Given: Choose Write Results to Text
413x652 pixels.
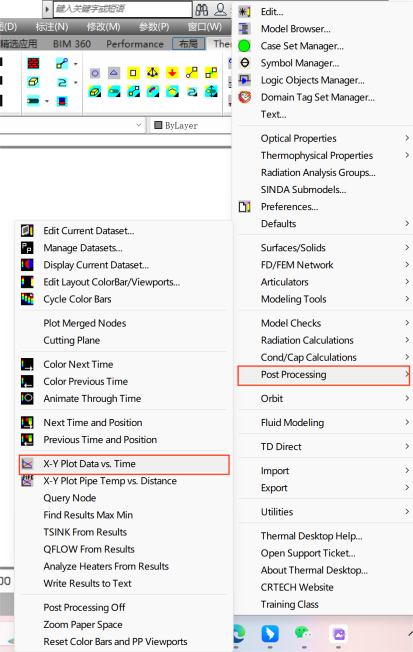Looking at the screenshot, I should 87,583.
